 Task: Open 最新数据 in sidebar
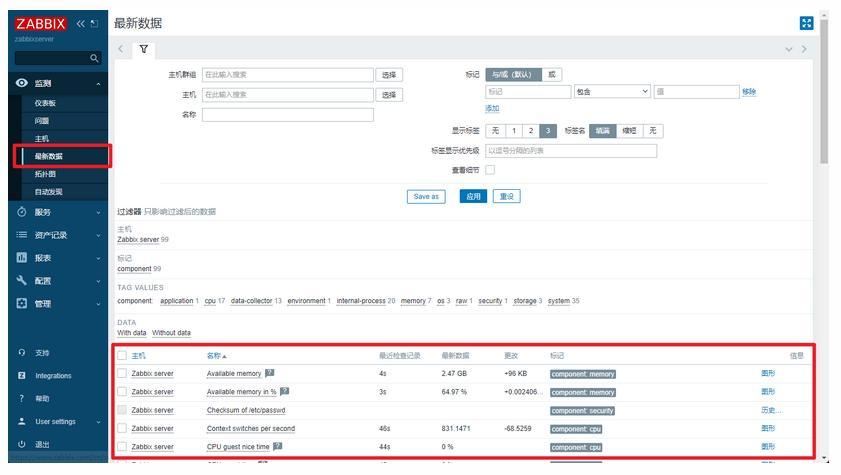click(49, 156)
